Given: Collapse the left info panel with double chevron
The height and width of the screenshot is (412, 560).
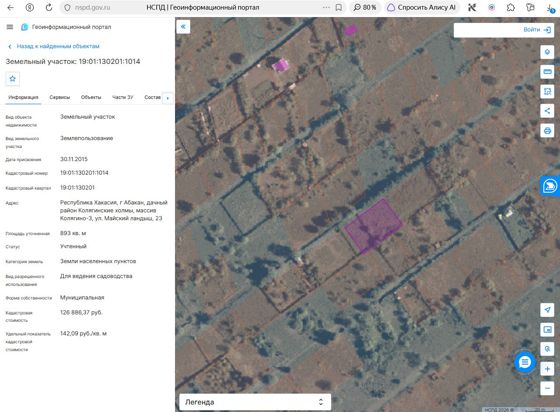Looking at the screenshot, I should [183, 26].
